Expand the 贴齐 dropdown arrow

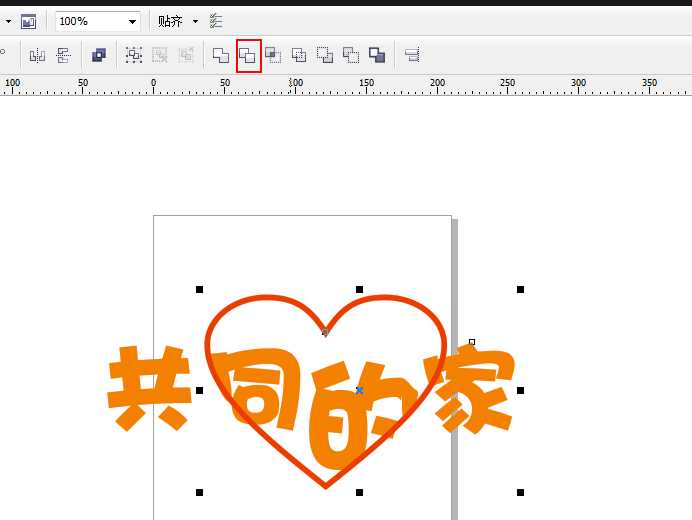click(x=195, y=21)
